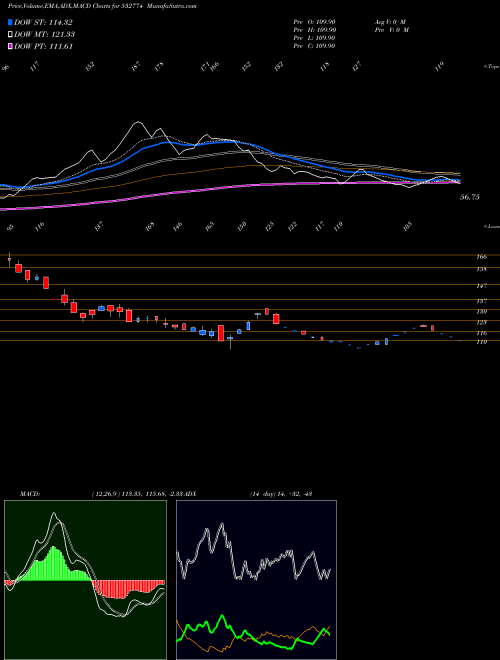Click the MACD '(12,26,9)' parameter values text
Viewport: 500px width, 660px height.
[138, 493]
